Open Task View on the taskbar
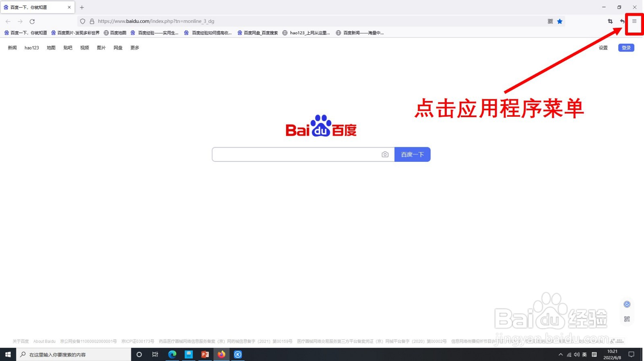This screenshot has height=361, width=644. point(155,355)
